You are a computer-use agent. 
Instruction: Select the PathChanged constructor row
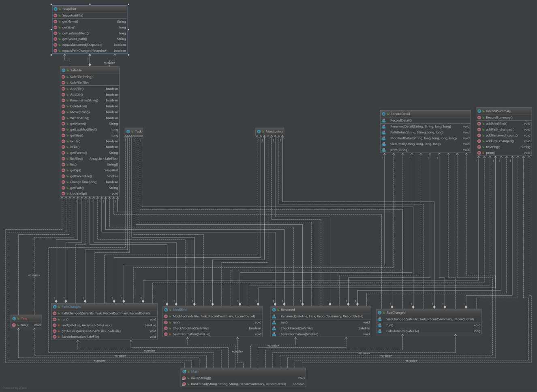[x=104, y=313]
